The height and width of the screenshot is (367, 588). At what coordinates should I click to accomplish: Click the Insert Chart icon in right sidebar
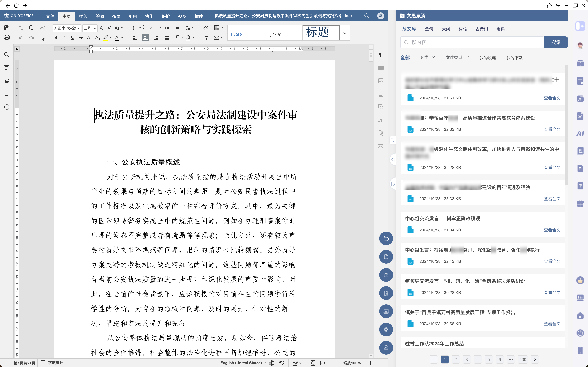[x=381, y=120]
